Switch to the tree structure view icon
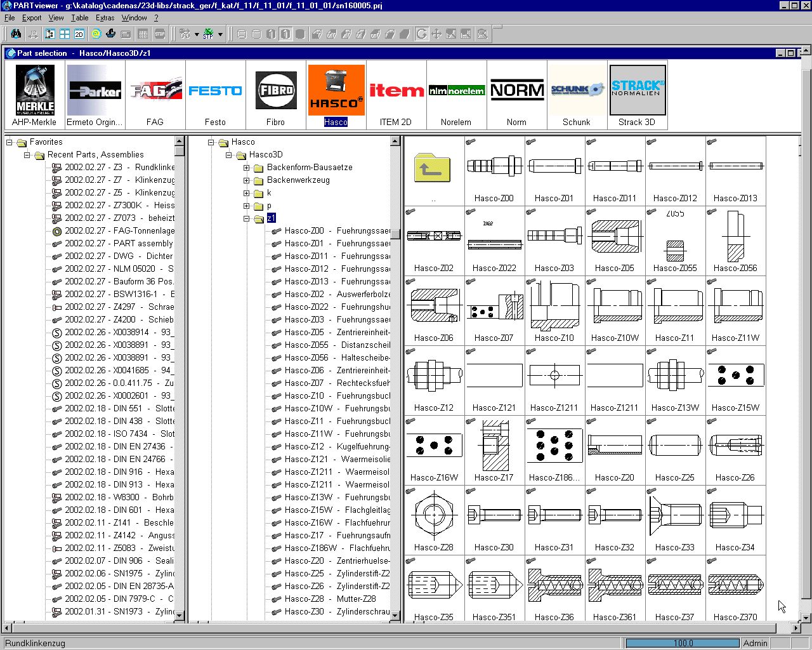812x650 pixels. coord(49,34)
